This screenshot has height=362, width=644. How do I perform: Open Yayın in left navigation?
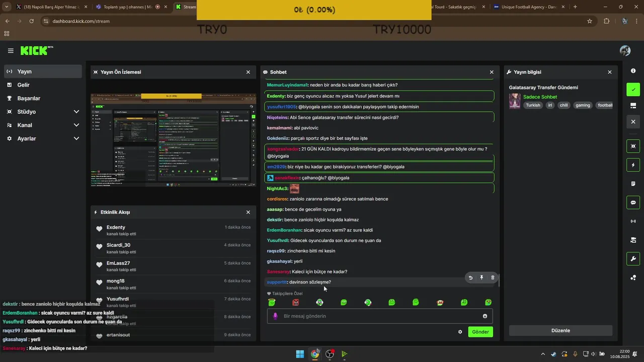pyautogui.click(x=43, y=71)
